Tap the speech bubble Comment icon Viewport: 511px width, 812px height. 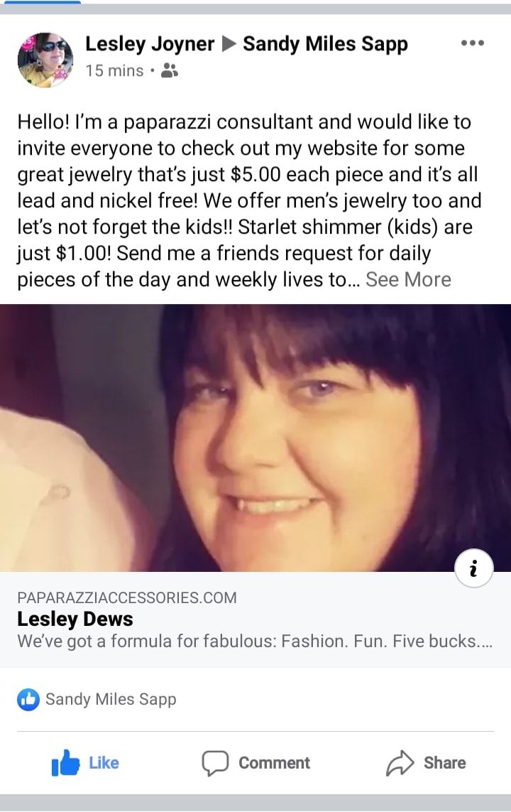214,763
